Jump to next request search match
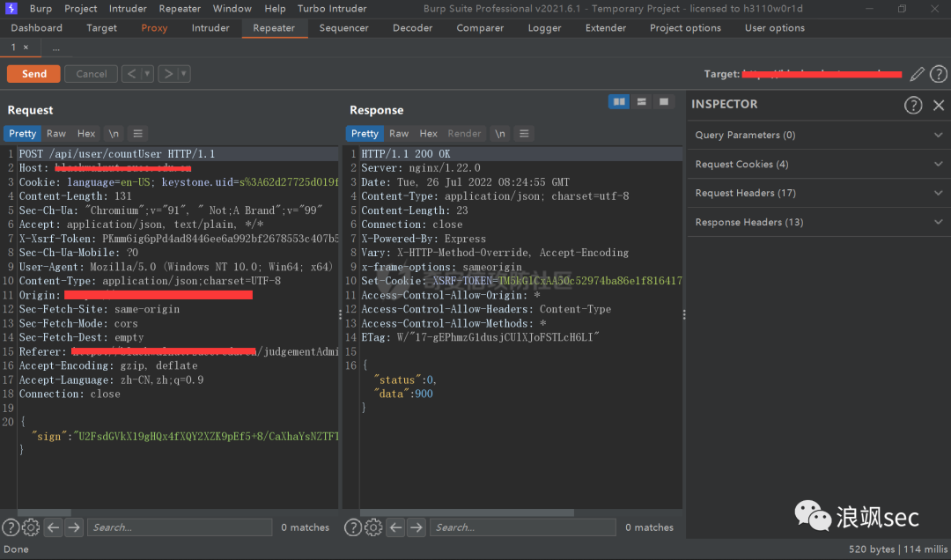951x560 pixels. pos(74,527)
